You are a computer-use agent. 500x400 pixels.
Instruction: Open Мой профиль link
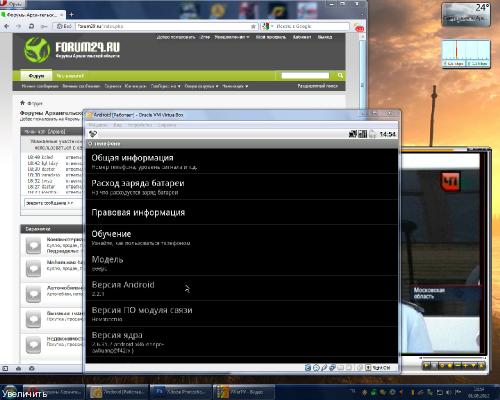(271, 37)
